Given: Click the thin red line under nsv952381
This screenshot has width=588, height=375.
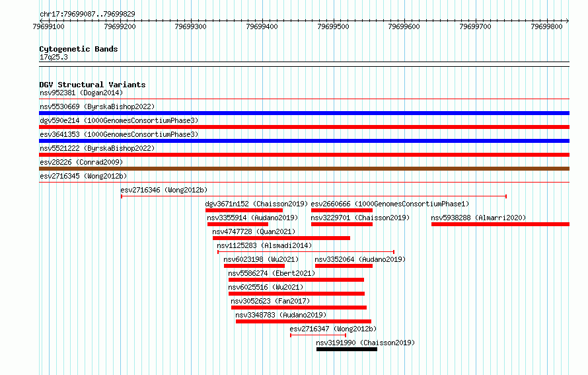Looking at the screenshot, I should click(x=304, y=99).
